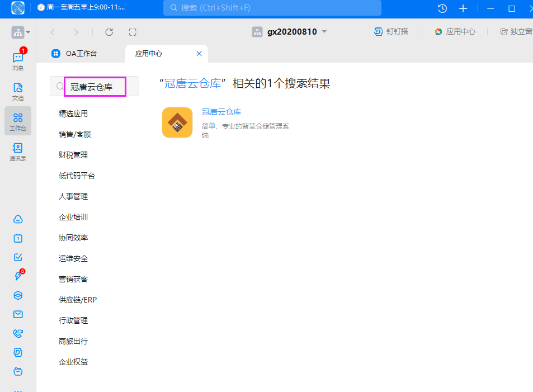The height and width of the screenshot is (392, 533).
Task: Click the plus icon in title bar
Action: 463,8
